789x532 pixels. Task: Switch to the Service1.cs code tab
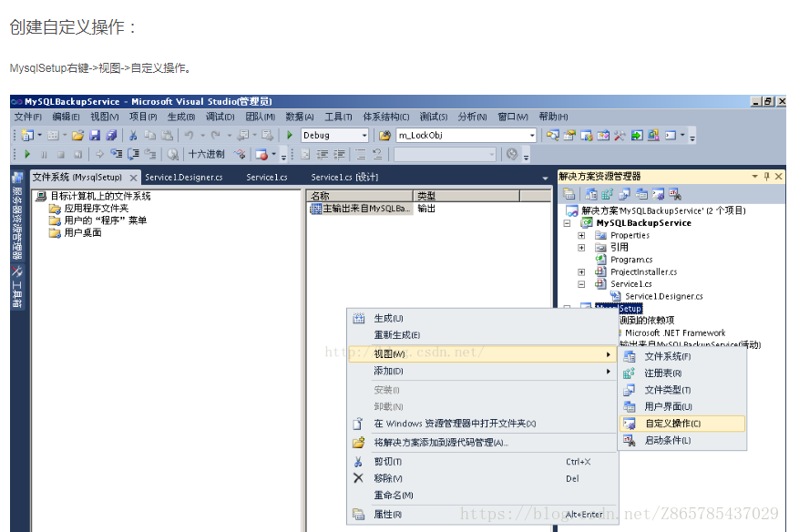(267, 177)
